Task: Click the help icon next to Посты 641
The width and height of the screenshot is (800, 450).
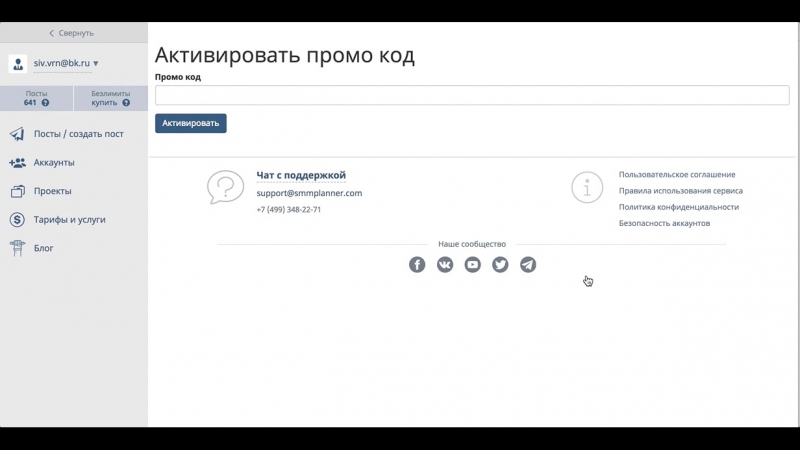Action: coord(45,103)
